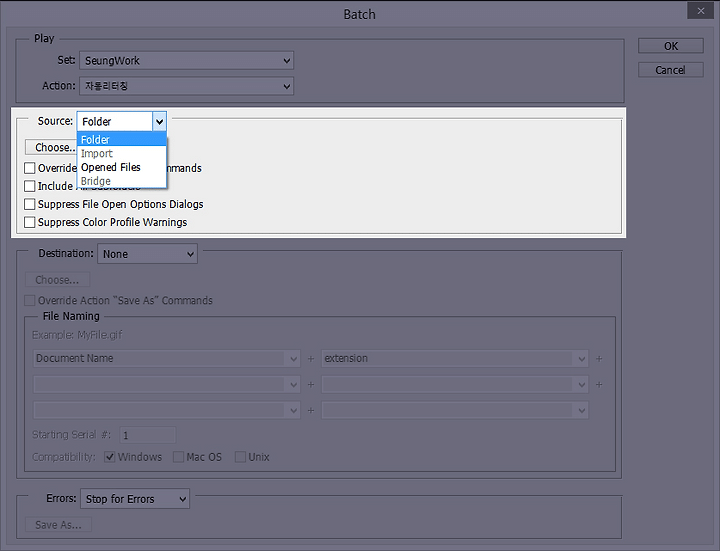Close the Batch dialog window
The image size is (720, 551).
(700, 11)
